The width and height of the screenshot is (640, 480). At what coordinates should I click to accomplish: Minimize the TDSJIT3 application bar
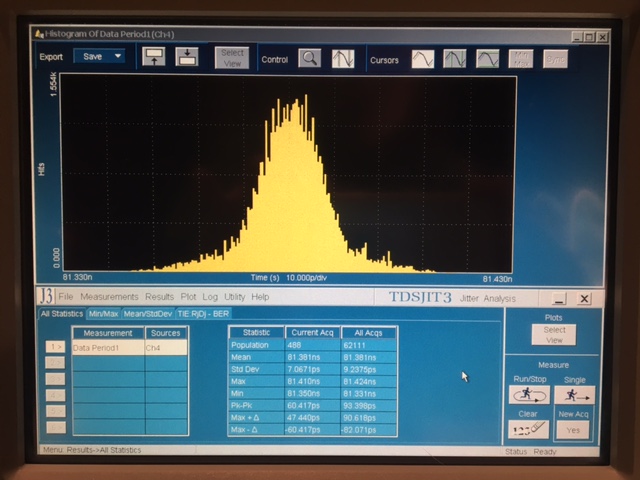coord(559,298)
